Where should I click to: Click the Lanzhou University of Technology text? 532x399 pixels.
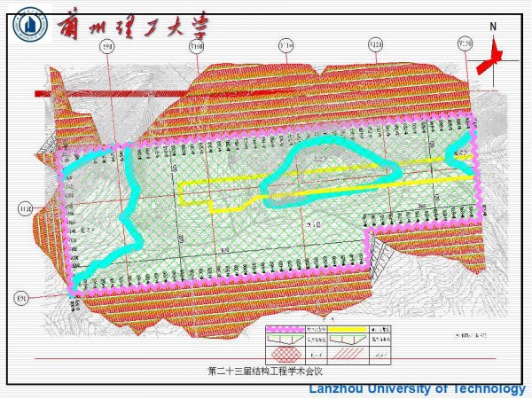pyautogui.click(x=417, y=389)
